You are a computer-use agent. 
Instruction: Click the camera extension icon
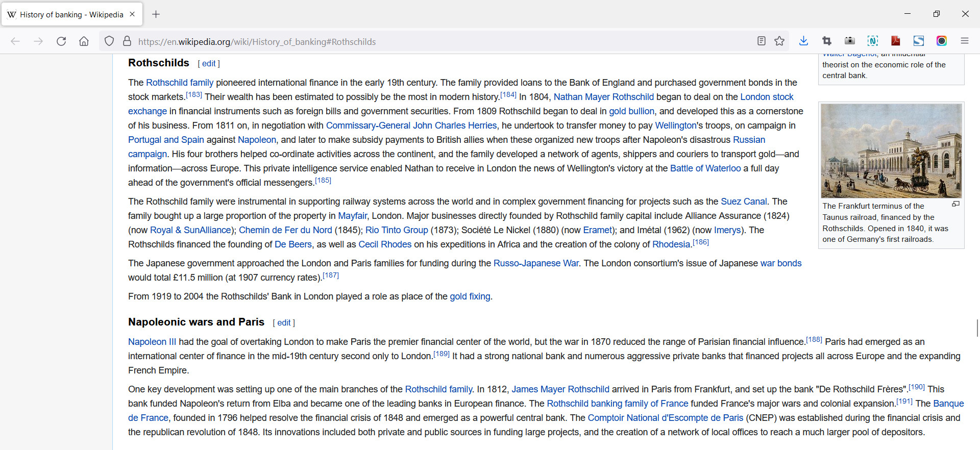tap(850, 41)
